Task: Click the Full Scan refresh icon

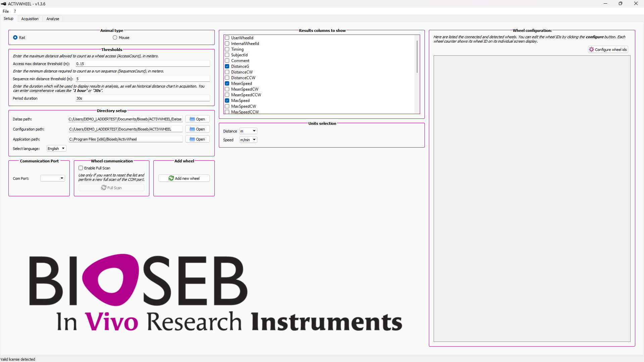Action: coord(104,188)
